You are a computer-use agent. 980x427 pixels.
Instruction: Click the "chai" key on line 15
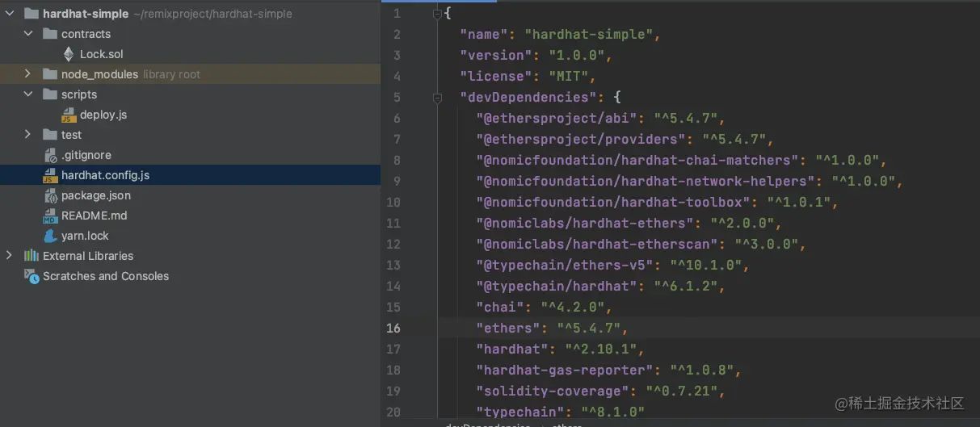(x=500, y=307)
